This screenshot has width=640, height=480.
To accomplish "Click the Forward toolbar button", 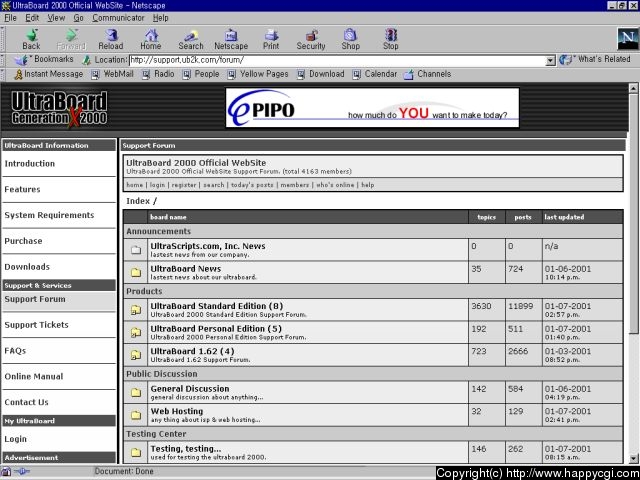I will (x=71, y=40).
